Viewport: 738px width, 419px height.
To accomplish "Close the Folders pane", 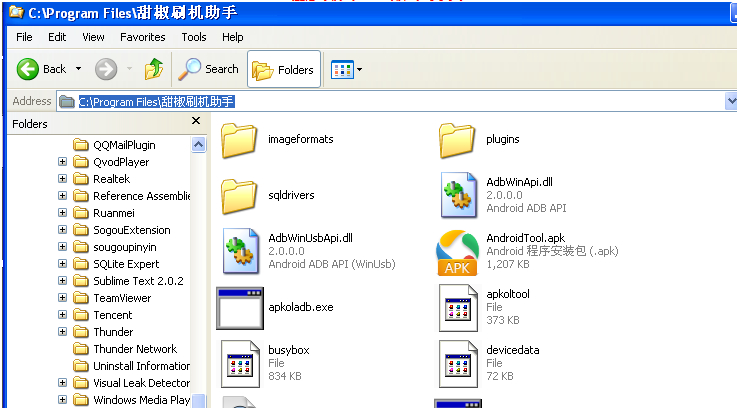I will (196, 121).
